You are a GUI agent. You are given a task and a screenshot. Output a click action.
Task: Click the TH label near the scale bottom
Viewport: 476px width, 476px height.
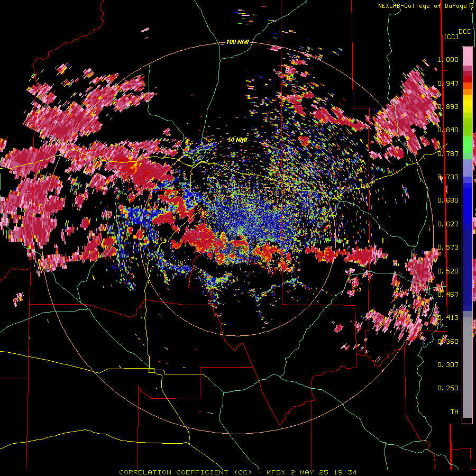tap(454, 412)
